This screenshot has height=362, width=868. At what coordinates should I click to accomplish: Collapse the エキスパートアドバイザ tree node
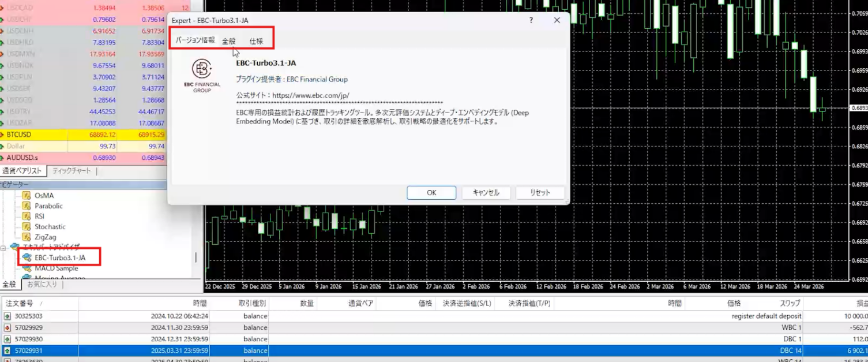[3, 247]
